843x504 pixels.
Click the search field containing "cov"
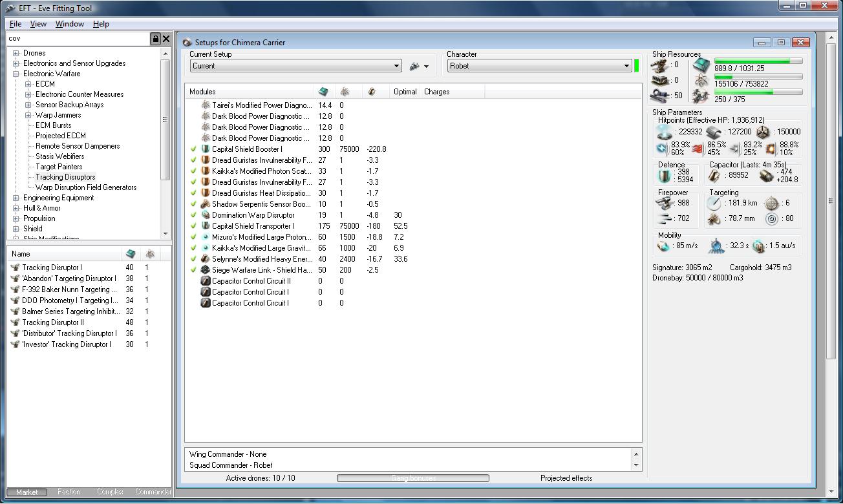[x=78, y=39]
